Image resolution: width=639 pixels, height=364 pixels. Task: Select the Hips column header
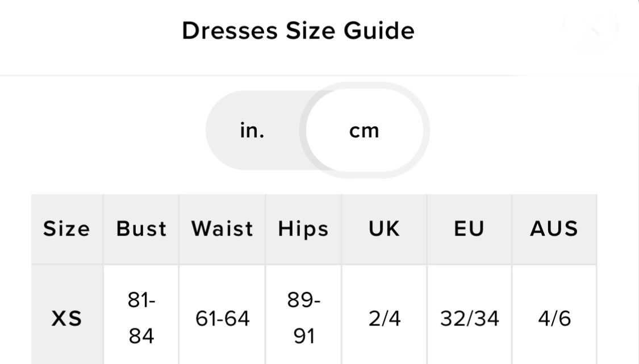point(303,229)
